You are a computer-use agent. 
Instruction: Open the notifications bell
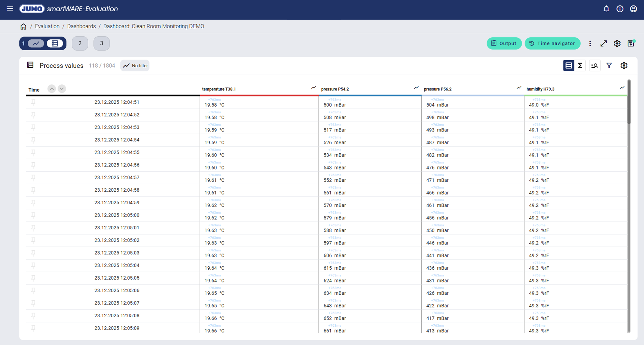[606, 9]
